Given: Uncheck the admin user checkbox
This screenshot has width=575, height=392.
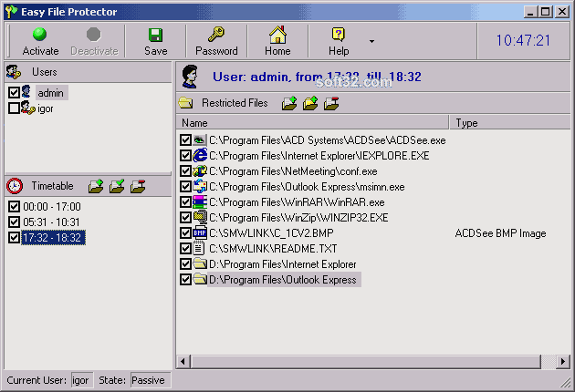Looking at the screenshot, I should pyautogui.click(x=14, y=92).
